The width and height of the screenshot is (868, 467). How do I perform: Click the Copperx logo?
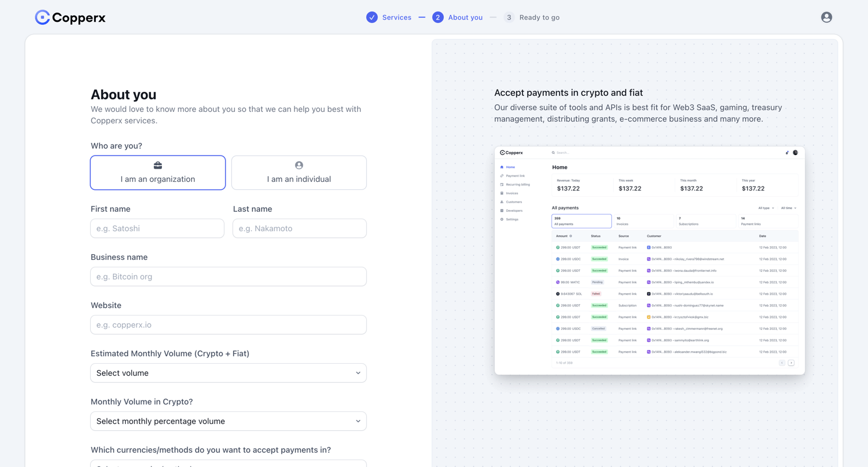point(70,17)
